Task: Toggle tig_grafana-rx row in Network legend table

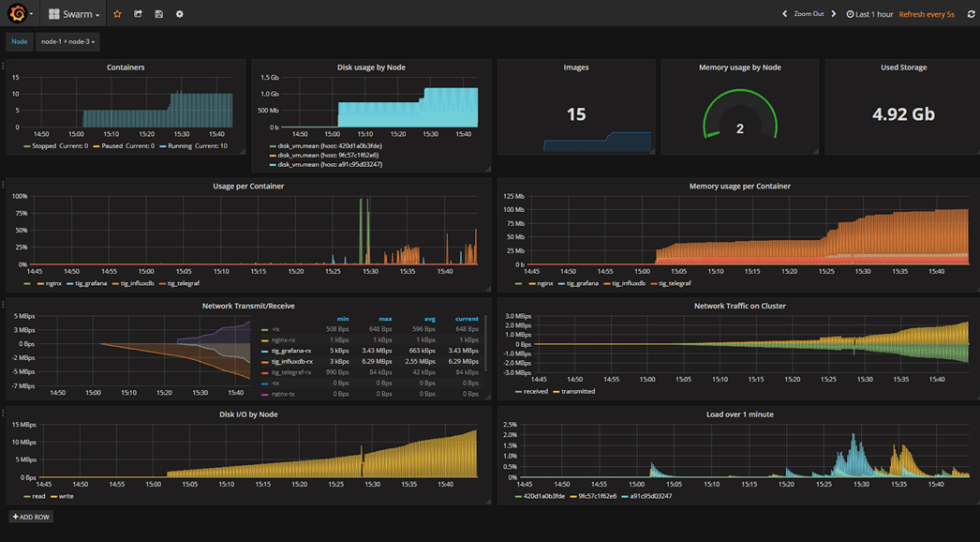Action: pos(291,351)
